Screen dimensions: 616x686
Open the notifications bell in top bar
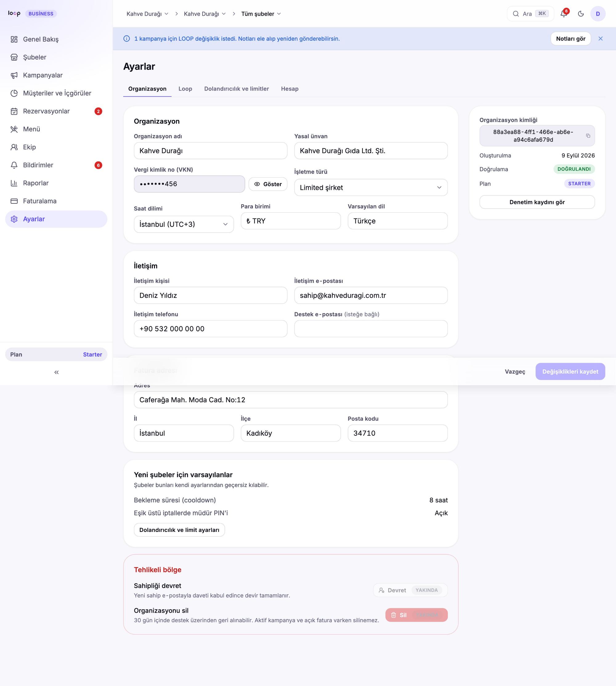pos(564,14)
